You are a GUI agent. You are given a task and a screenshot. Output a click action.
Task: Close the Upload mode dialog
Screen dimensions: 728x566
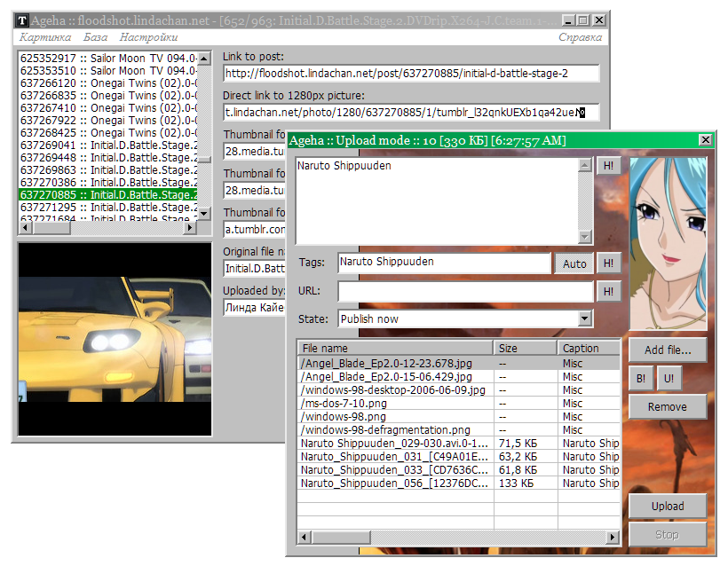(x=705, y=139)
